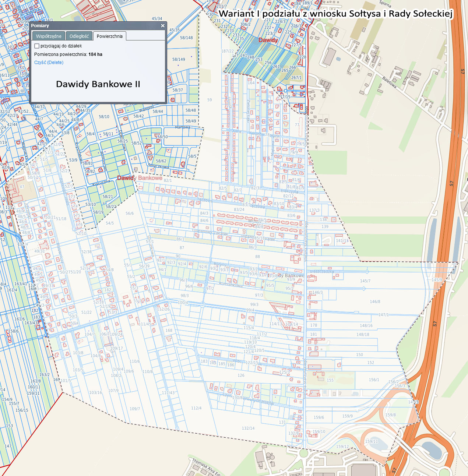The height and width of the screenshot is (476, 468).
Task: Select parcel 58/149 on the map
Action: (179, 60)
